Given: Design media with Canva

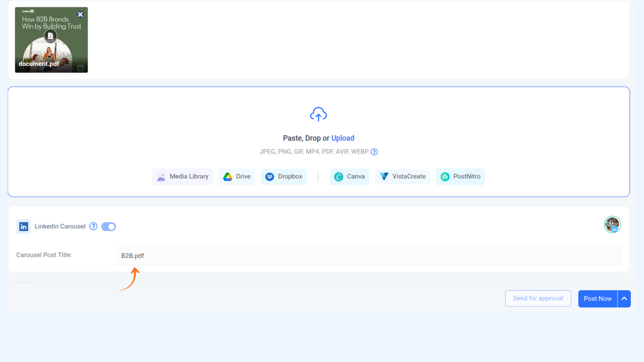Looking at the screenshot, I should point(349,177).
